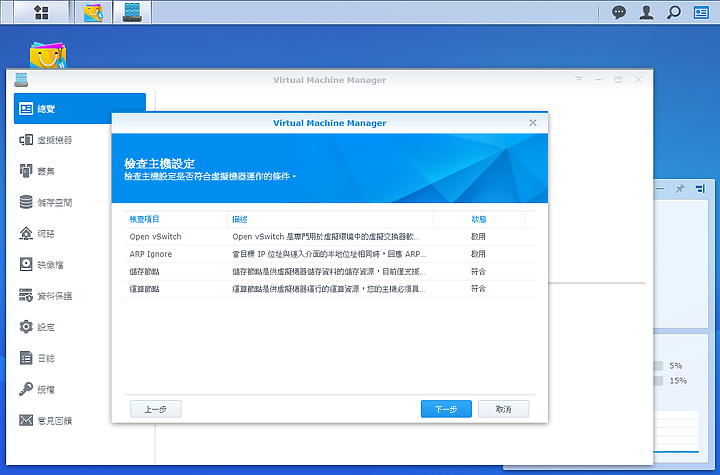This screenshot has width=720, height=475.
Task: Click Open vSwitch description text
Action: tap(326, 237)
